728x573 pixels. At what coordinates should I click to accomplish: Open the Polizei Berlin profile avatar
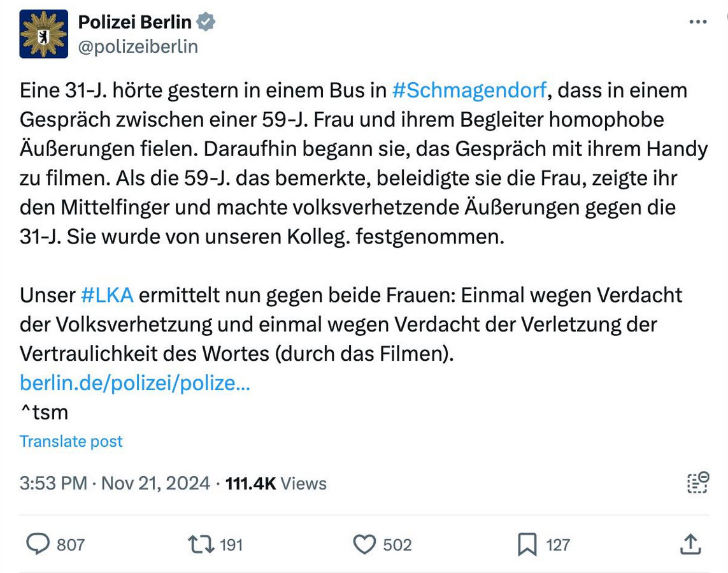tap(44, 34)
